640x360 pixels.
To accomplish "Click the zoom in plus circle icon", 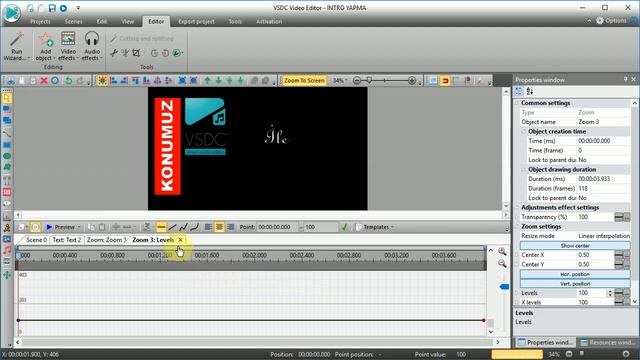I will point(412,81).
